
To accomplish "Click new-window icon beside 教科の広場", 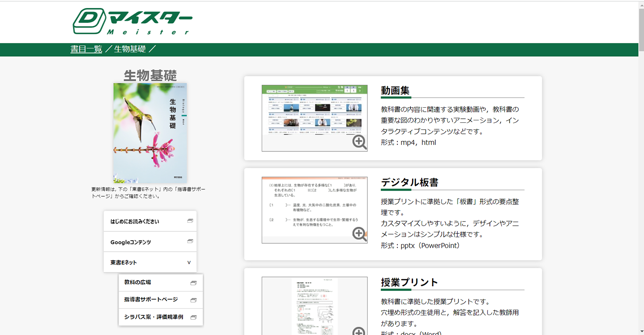I will pyautogui.click(x=194, y=283).
